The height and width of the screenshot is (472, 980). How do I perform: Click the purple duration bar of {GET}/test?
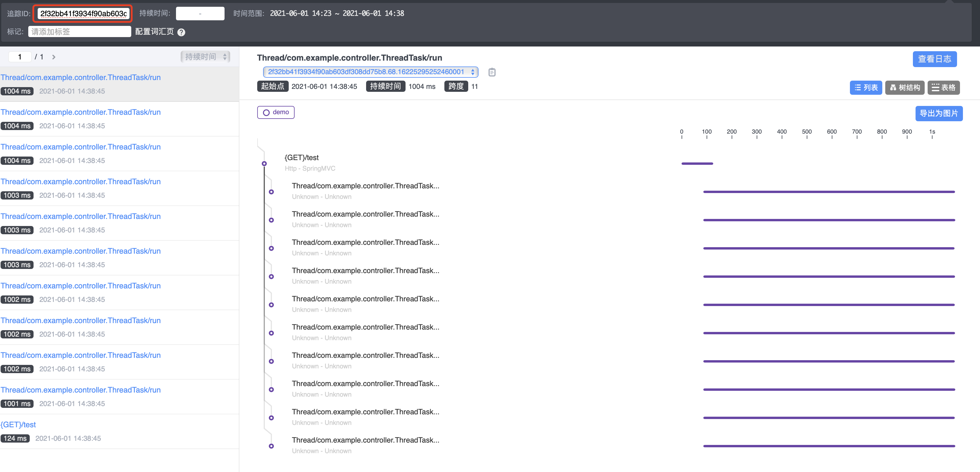[697, 164]
